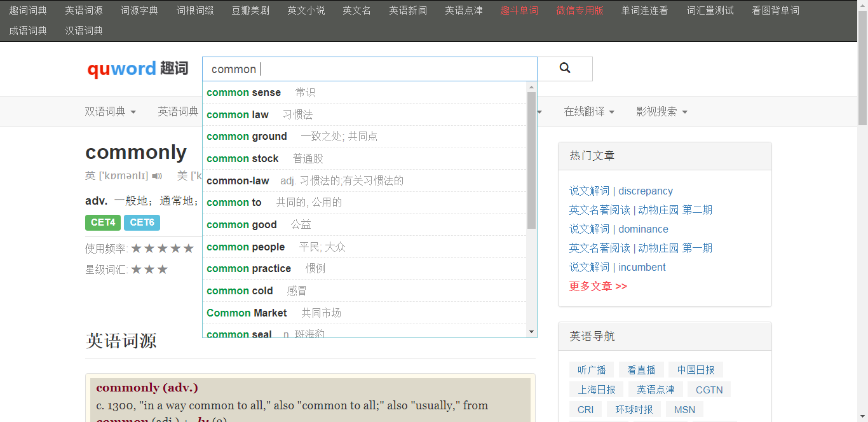The width and height of the screenshot is (868, 422).
Task: Click the blue CET6 tag
Action: click(x=142, y=222)
